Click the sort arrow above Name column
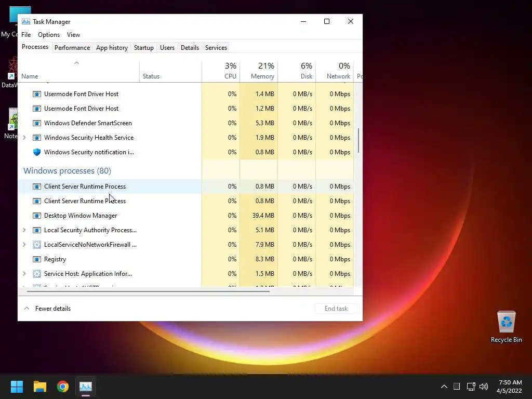The width and height of the screenshot is (532, 399). pyautogui.click(x=76, y=63)
